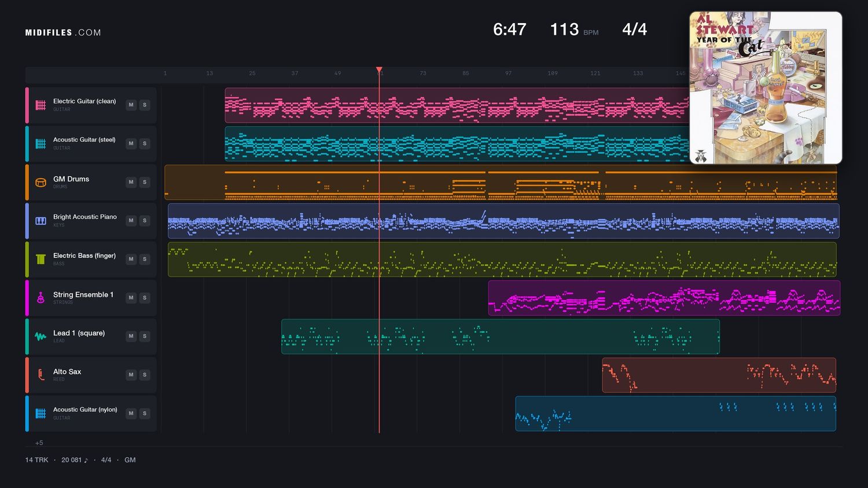Solo the Electric Guitar (clean) track
Image resolution: width=868 pixels, height=488 pixels.
(x=145, y=105)
